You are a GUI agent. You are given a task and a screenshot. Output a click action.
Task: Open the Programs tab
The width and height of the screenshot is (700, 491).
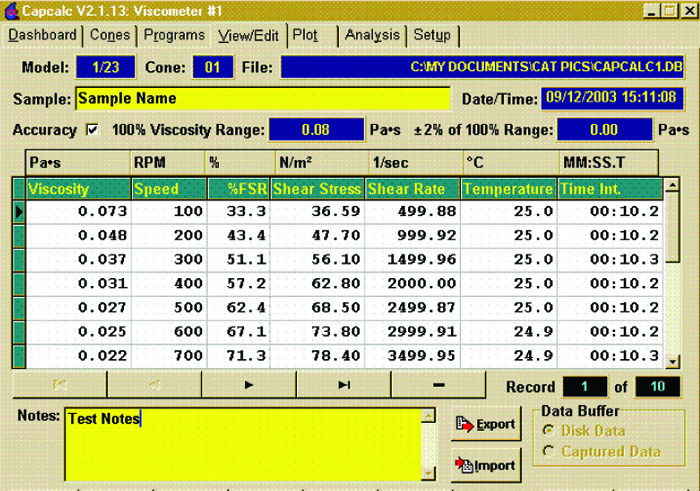pos(174,35)
